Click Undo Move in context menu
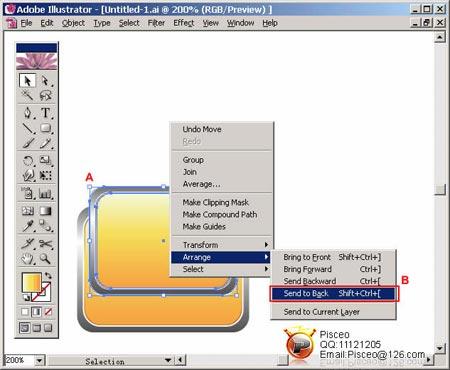 pos(202,129)
